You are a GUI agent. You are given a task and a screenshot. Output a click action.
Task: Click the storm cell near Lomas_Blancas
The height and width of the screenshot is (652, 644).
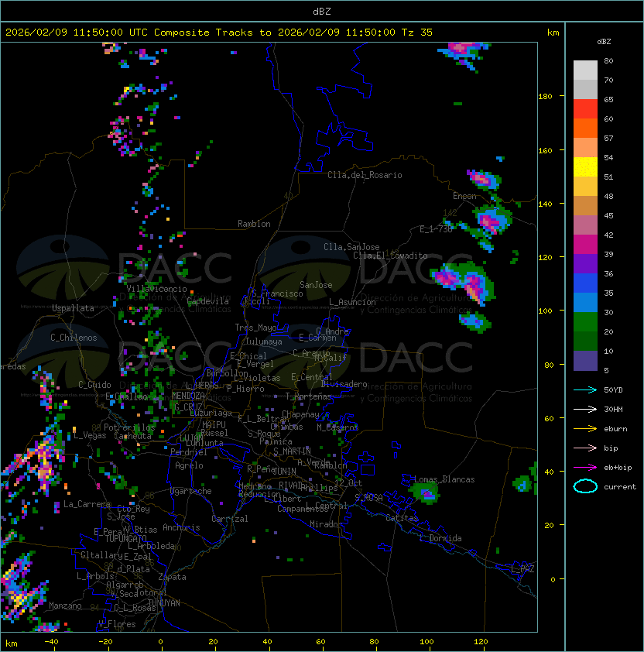tap(425, 492)
